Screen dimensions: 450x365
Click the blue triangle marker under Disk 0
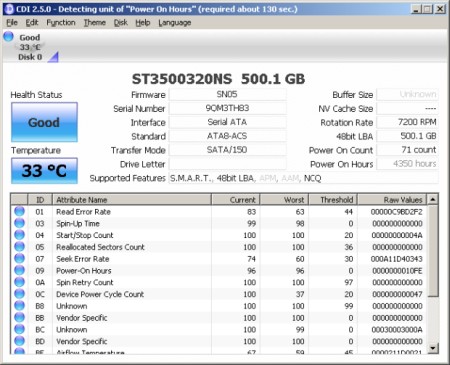[x=53, y=57]
